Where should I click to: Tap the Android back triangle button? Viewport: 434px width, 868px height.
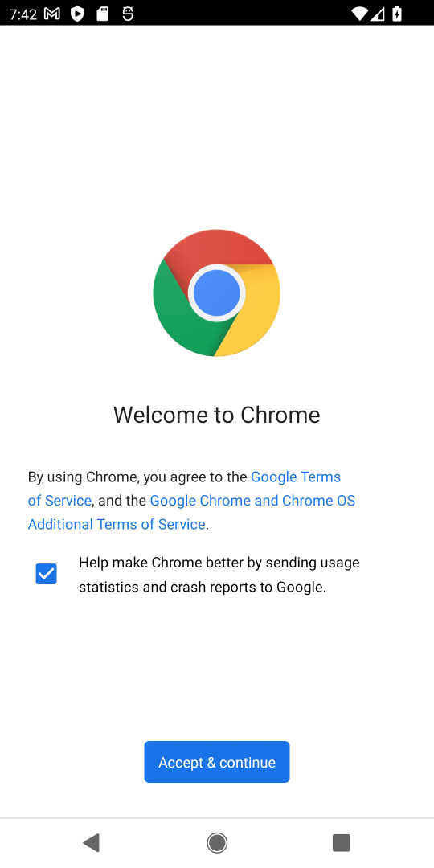92,842
